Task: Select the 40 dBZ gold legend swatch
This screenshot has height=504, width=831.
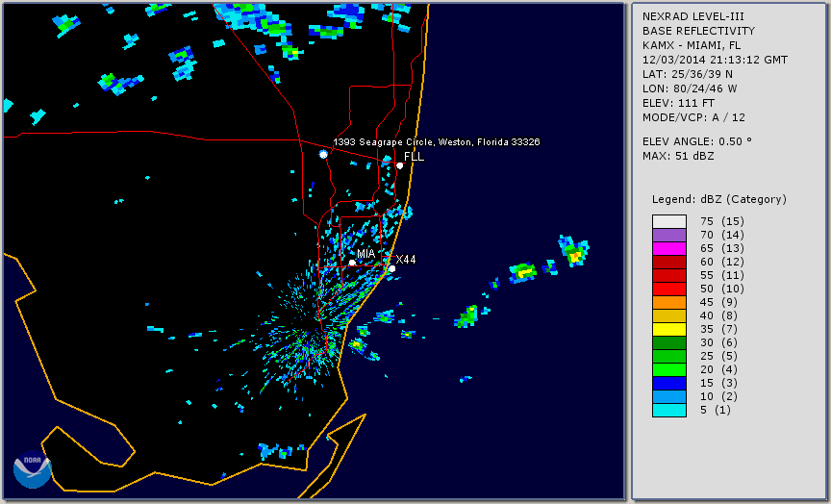Action: pyautogui.click(x=669, y=315)
